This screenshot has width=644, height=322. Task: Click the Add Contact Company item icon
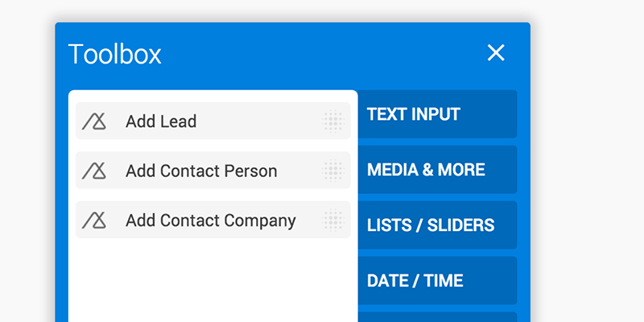(x=94, y=221)
